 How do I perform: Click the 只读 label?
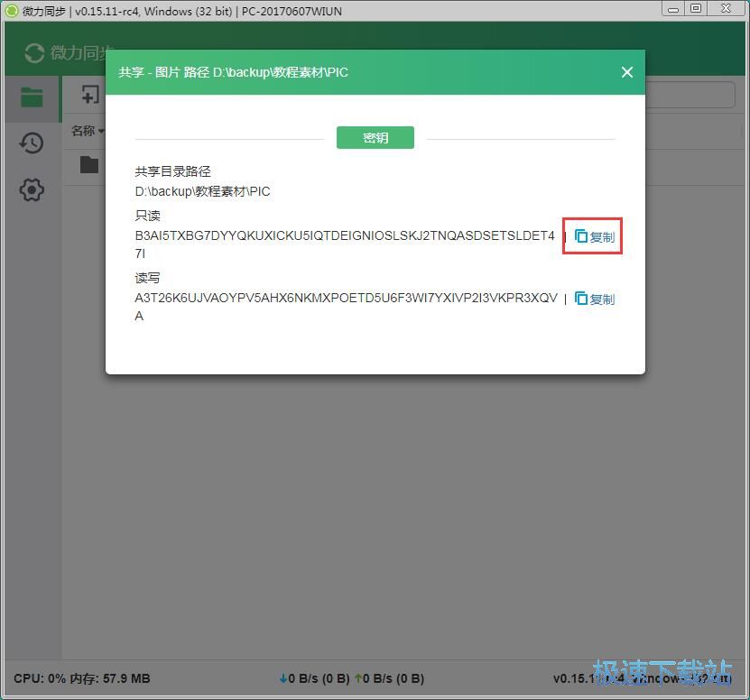pos(147,216)
